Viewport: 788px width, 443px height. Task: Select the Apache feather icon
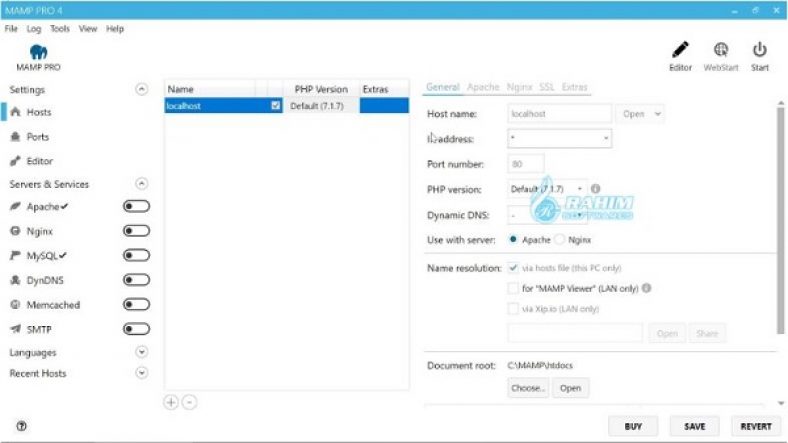point(16,206)
